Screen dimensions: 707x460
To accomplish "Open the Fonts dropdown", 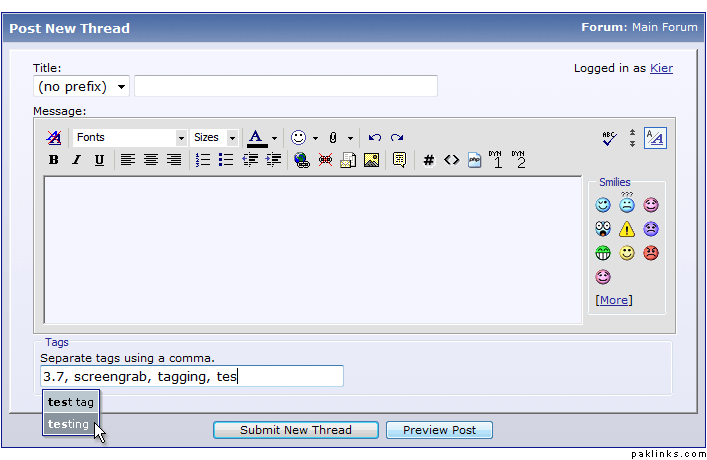I will point(130,138).
